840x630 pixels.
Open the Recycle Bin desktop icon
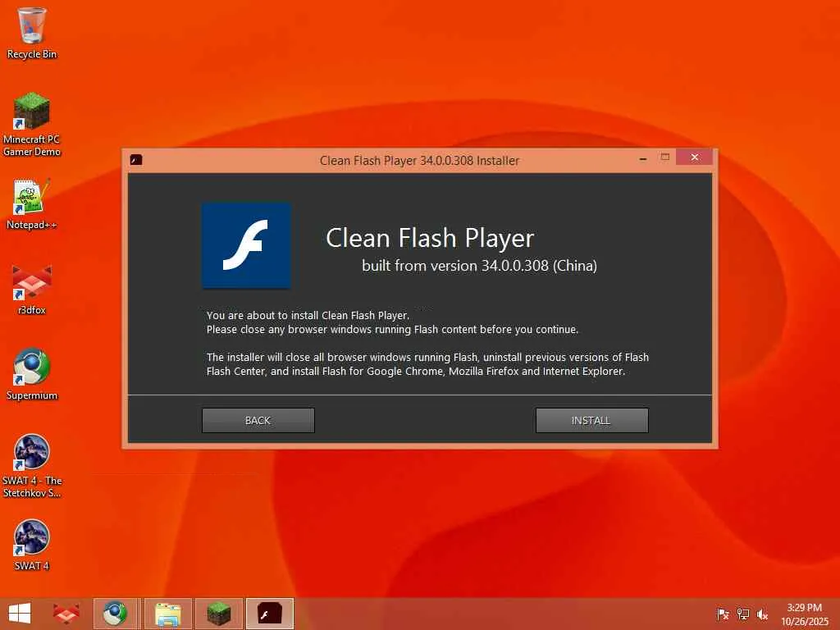[x=32, y=33]
